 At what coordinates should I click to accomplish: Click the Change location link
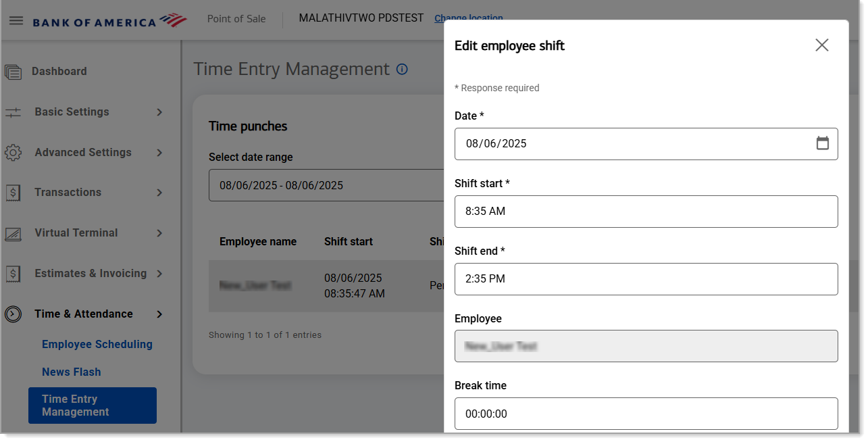tap(468, 18)
